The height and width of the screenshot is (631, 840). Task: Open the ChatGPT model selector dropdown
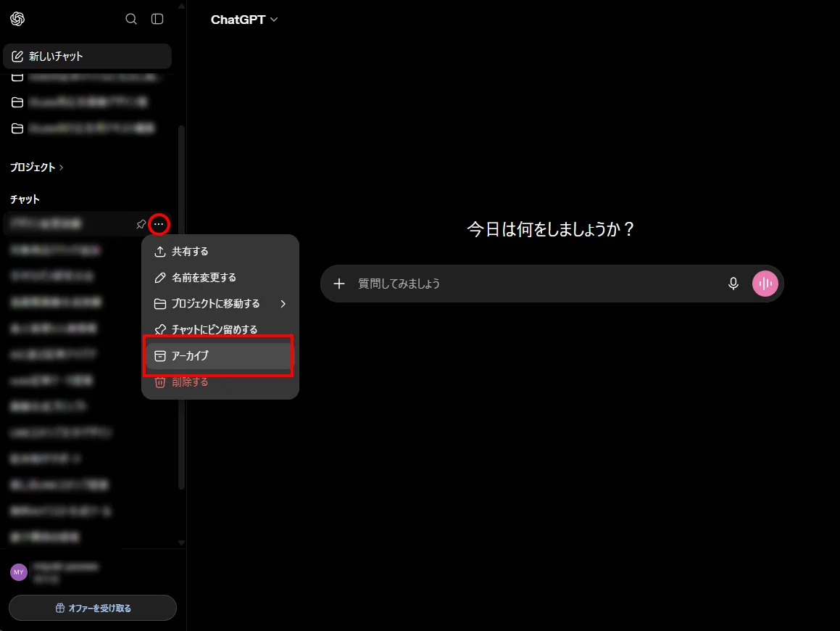[x=244, y=20]
